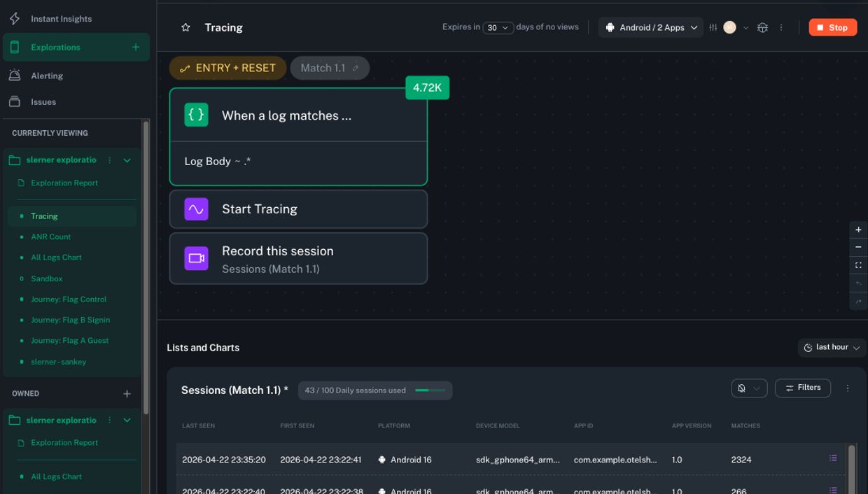Zoom into the canvas with the plus icon
This screenshot has width=868, height=494.
coord(858,230)
